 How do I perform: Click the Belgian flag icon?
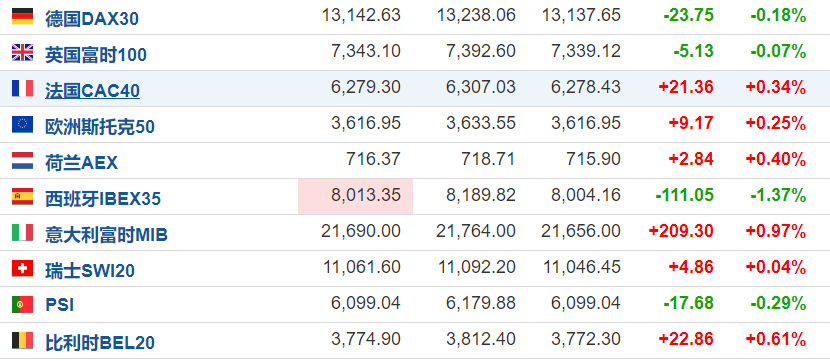click(22, 341)
